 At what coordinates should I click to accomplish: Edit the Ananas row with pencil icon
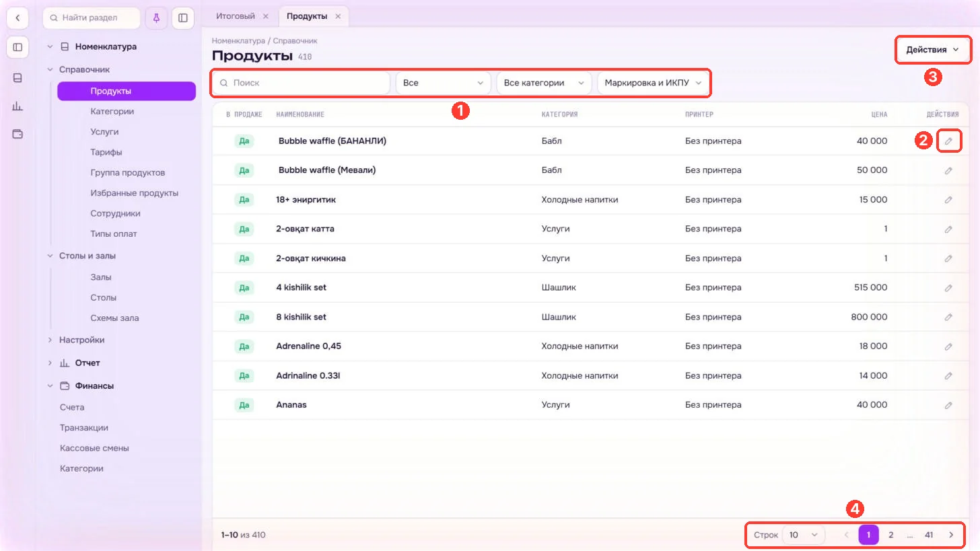(948, 405)
